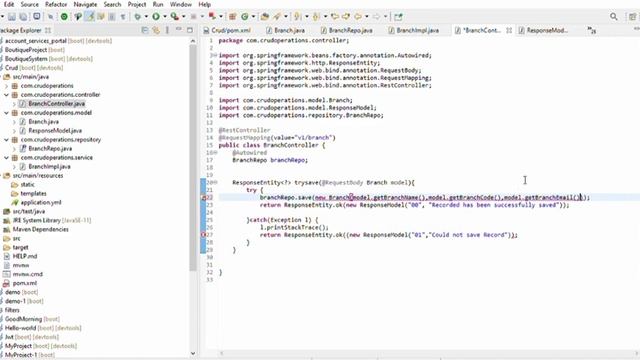Viewport: 640px width, 360px height.
Task: Fold the import block at line 3
Action: click(x=215, y=55)
